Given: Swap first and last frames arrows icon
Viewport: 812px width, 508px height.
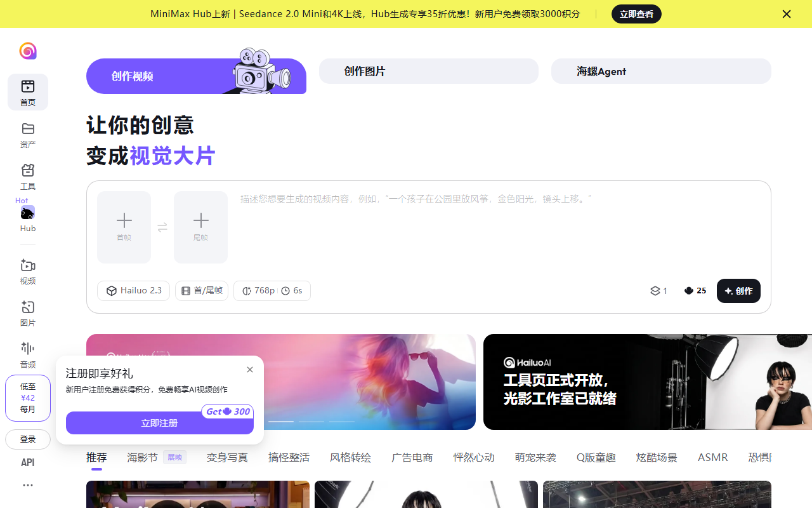Looking at the screenshot, I should (162, 227).
